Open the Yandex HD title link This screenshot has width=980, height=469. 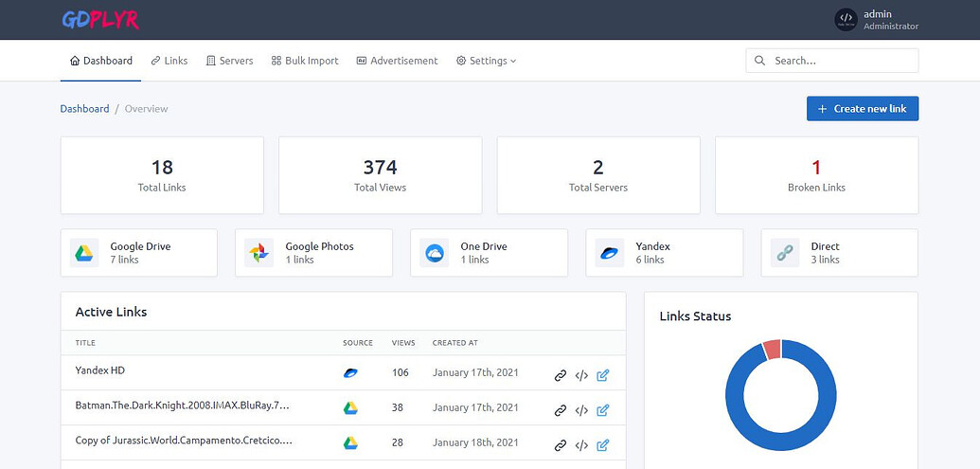100,370
